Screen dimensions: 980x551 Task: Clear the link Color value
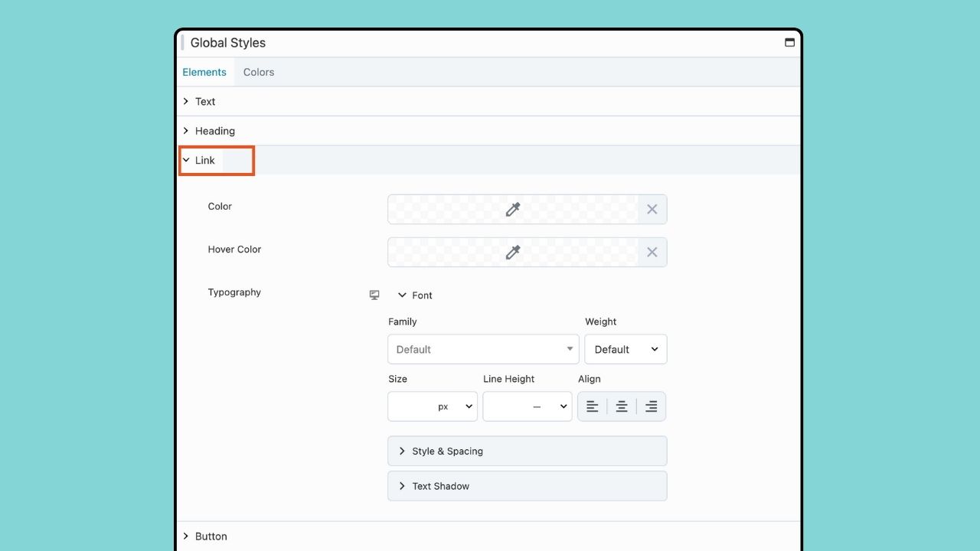click(x=652, y=209)
